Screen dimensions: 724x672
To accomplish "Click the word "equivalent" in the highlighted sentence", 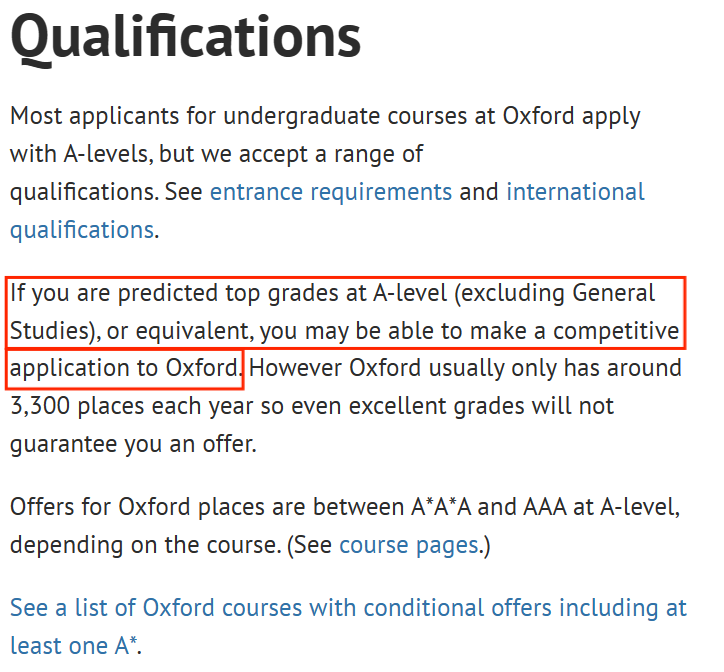I will 194,331.
